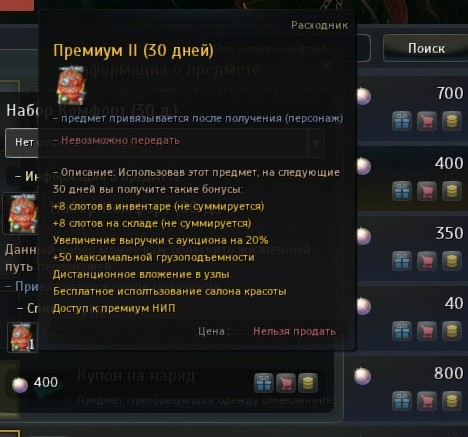Click the cart icon for 40 pearl item
Viewport: 468px width, 437px height.
pos(427,331)
